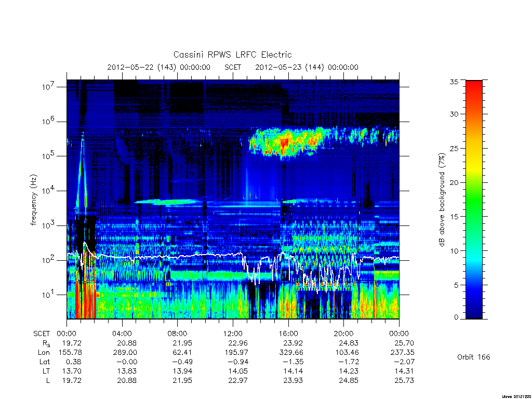Click the Lon value '103.46'
532x399 pixels.
347,353
